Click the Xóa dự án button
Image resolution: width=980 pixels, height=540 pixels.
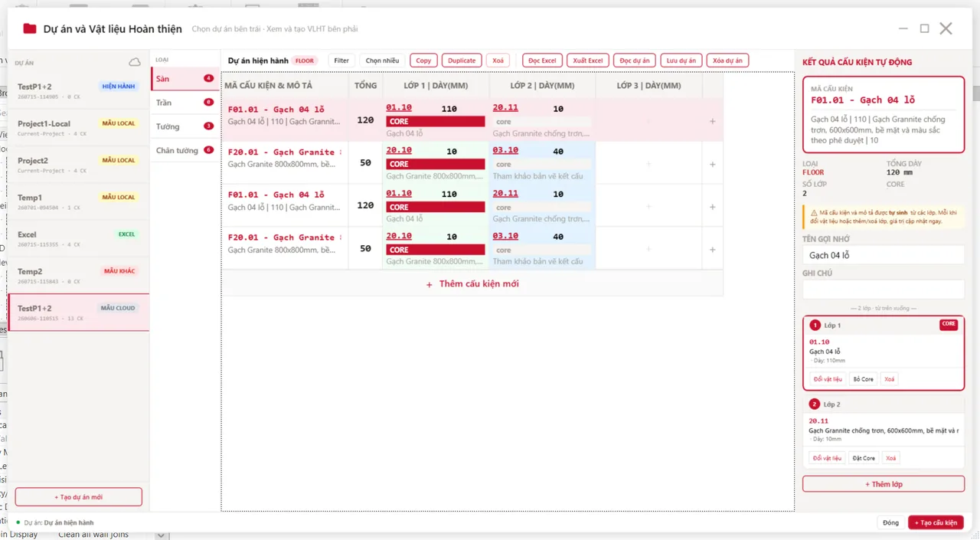727,61
